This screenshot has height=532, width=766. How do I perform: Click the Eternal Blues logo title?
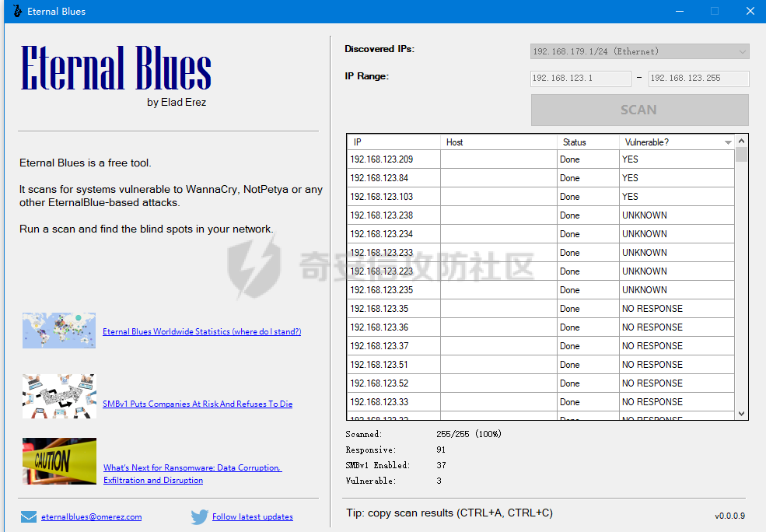(117, 68)
